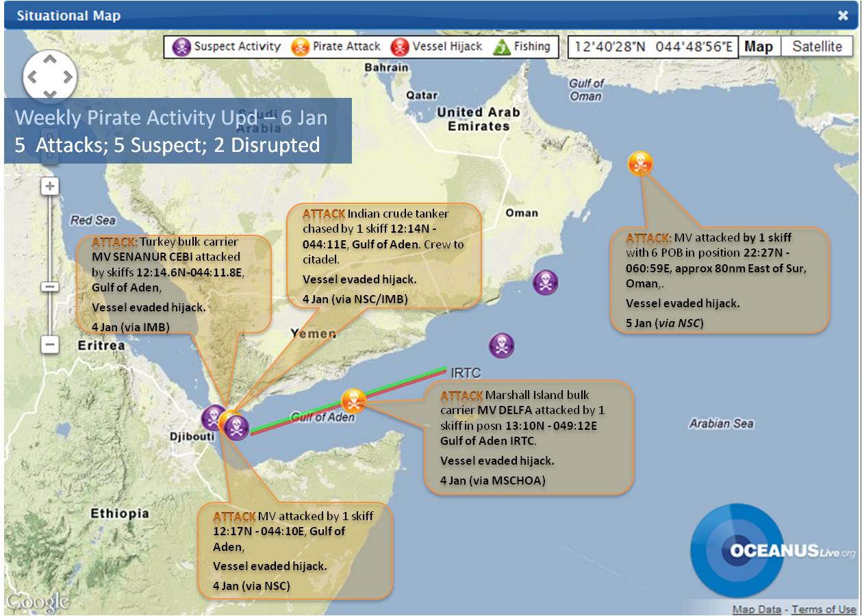Click the OCEANUS Live.org logo
Image resolution: width=862 pixels, height=616 pixels.
click(x=774, y=551)
